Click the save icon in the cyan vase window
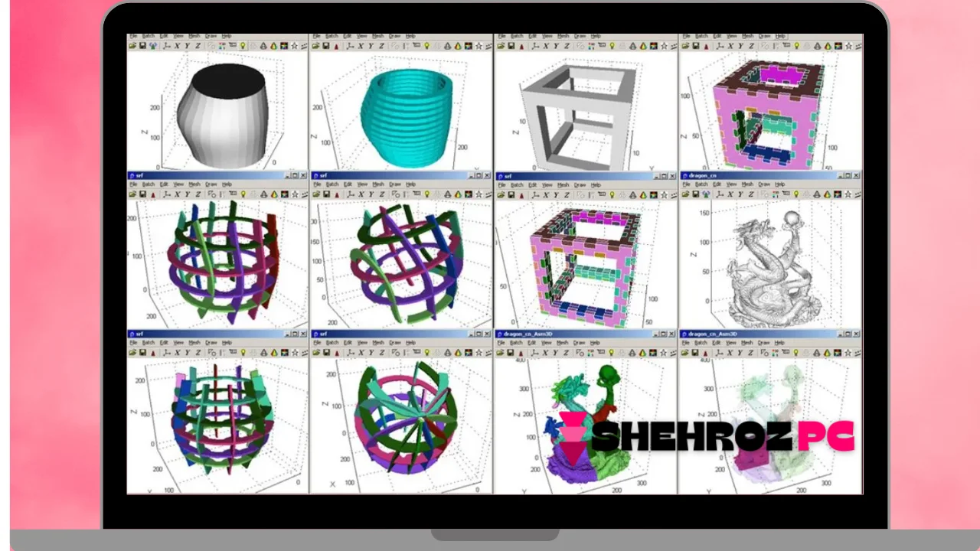Image resolution: width=980 pixels, height=551 pixels. (326, 45)
